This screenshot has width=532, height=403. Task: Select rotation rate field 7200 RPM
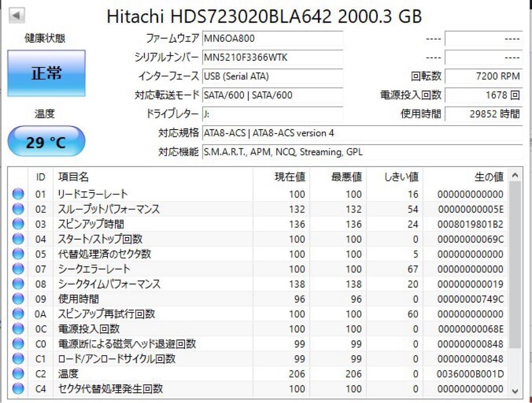click(484, 76)
